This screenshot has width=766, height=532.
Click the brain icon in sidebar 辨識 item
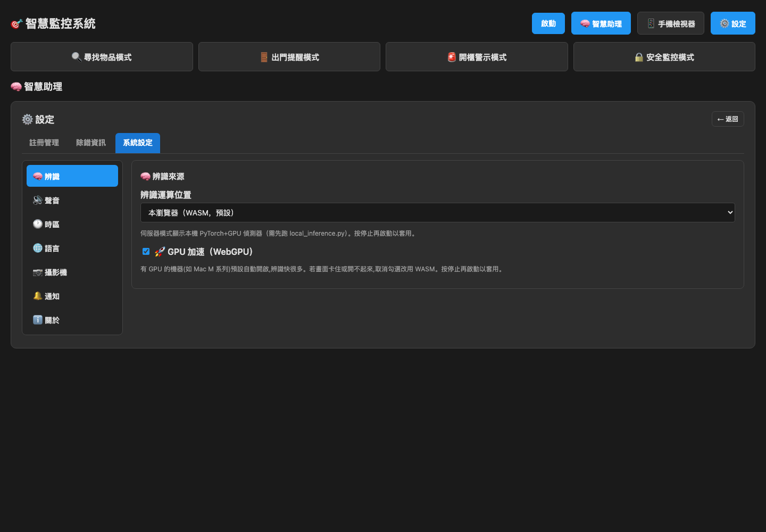[x=38, y=176]
